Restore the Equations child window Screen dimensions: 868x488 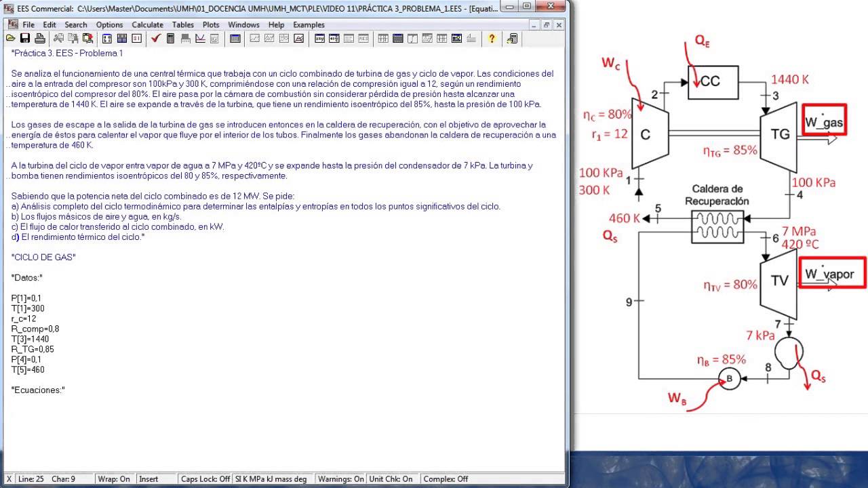pos(547,24)
